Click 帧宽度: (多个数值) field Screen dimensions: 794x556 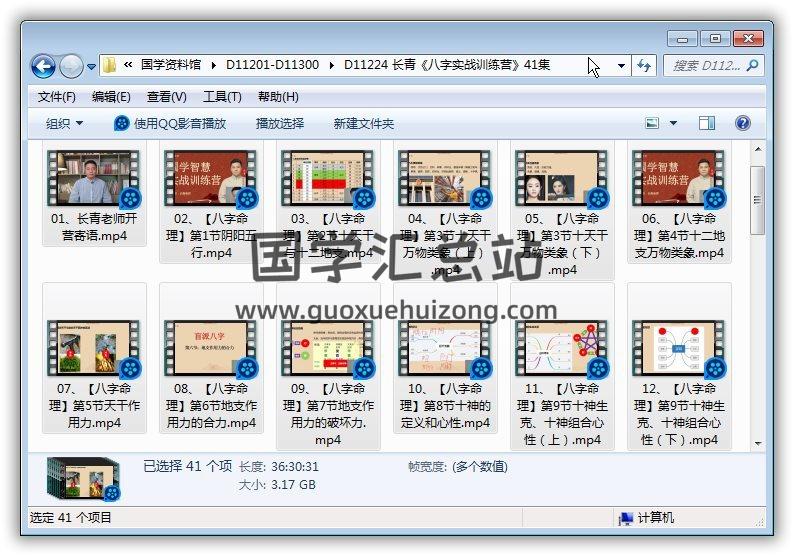tap(458, 466)
